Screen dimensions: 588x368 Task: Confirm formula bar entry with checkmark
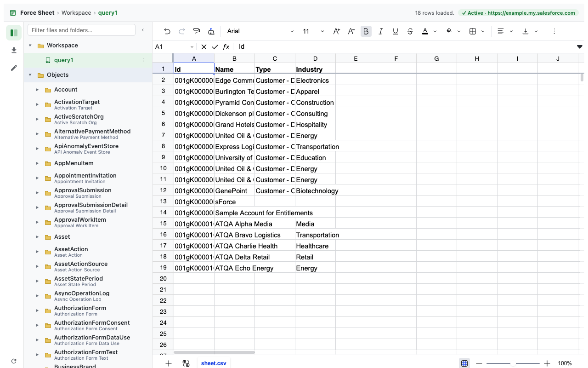tap(215, 47)
